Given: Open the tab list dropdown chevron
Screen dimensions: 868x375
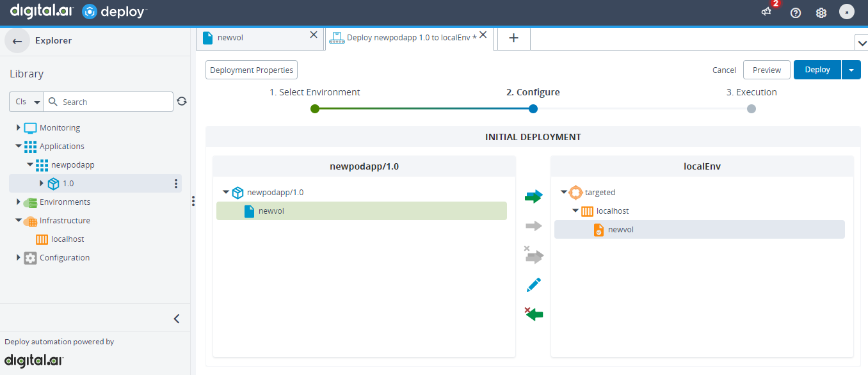Looking at the screenshot, I should [x=861, y=42].
